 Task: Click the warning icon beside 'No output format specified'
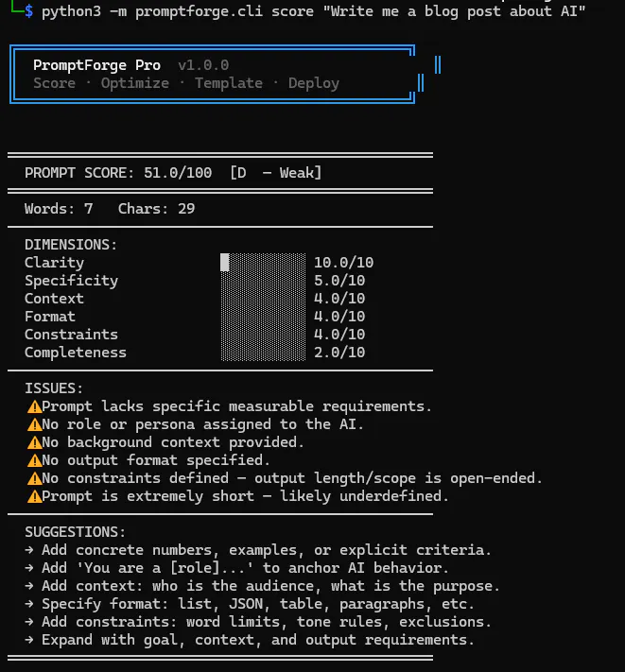[x=34, y=460]
